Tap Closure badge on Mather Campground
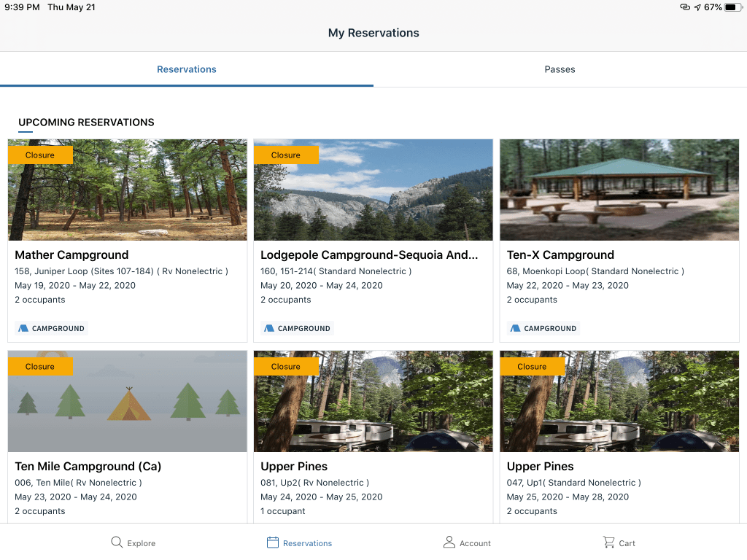Viewport: 747px width, 560px height. click(40, 155)
